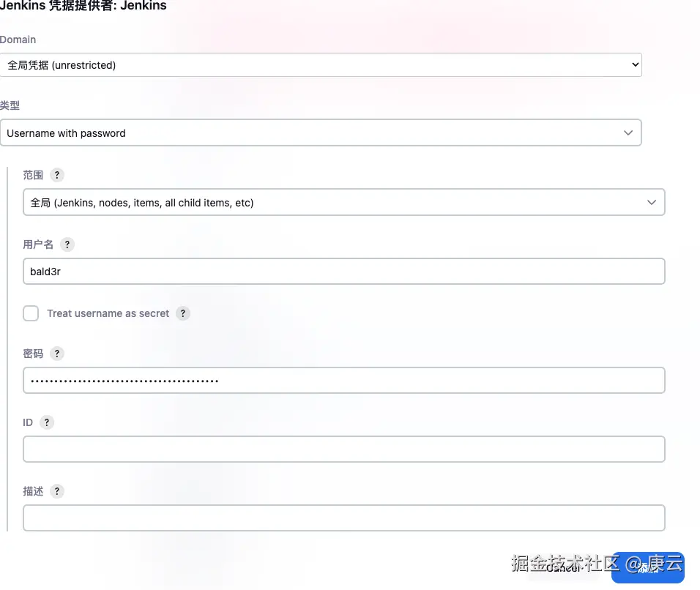Click into the password field
The width and height of the screenshot is (700, 590).
tap(343, 380)
